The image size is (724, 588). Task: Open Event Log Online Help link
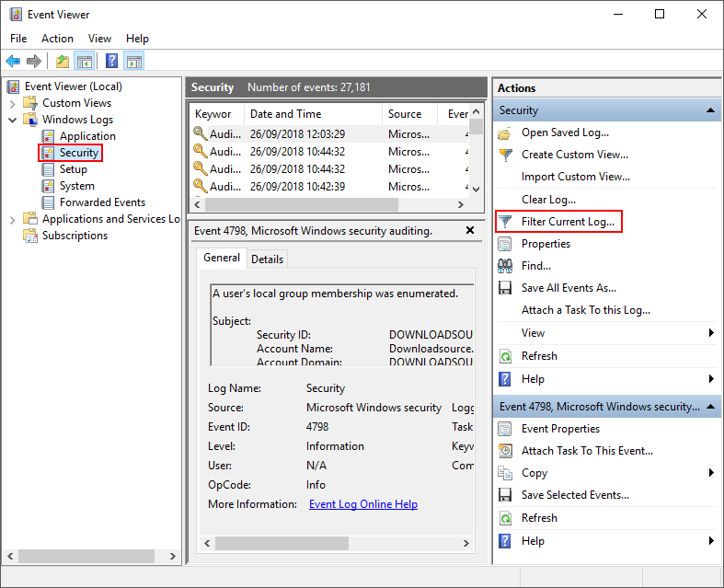tap(363, 504)
